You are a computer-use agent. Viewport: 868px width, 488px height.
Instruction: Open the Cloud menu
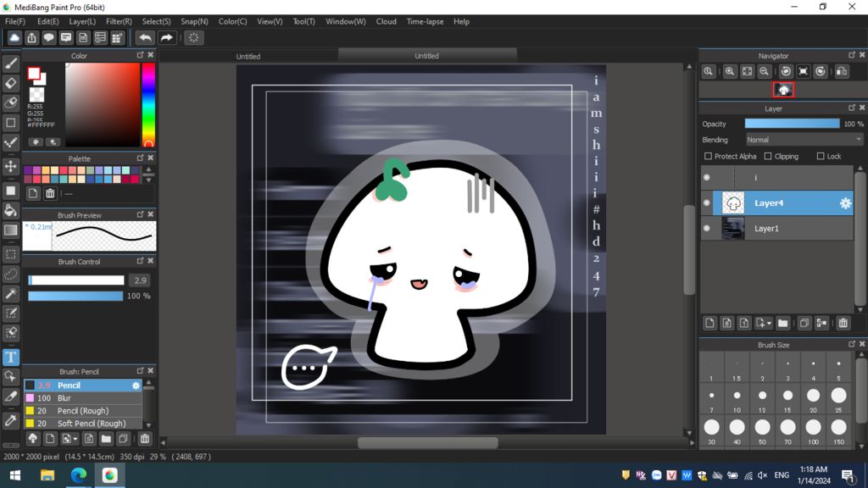(x=386, y=21)
